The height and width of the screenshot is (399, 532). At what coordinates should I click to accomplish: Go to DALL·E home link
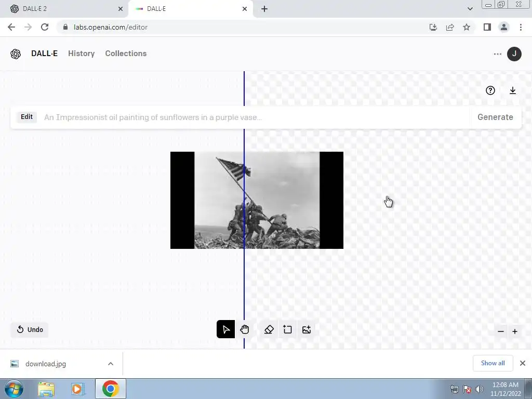[45, 54]
